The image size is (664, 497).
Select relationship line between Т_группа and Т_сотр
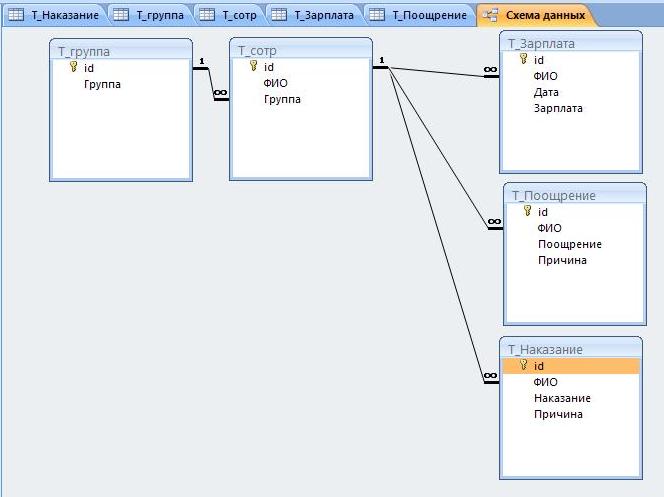tap(211, 84)
